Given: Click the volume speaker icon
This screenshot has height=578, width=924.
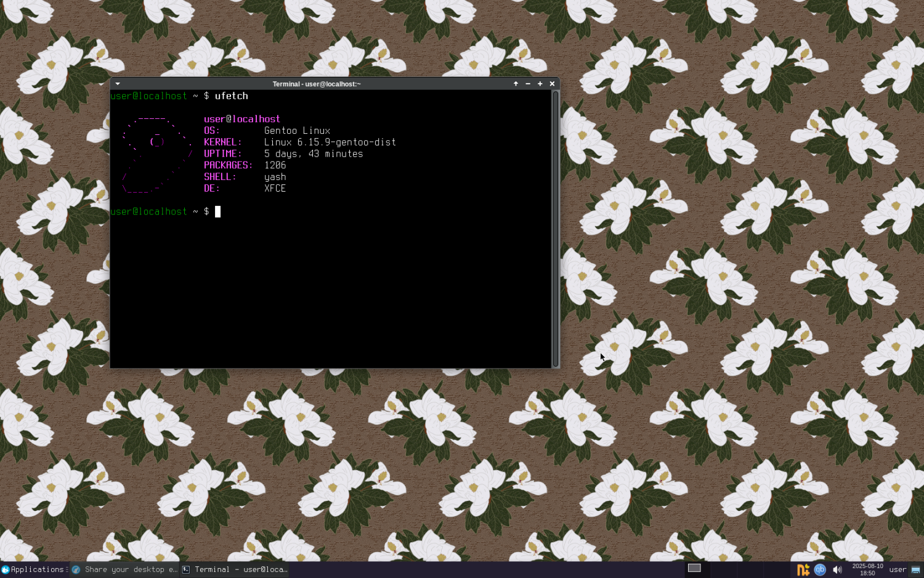Looking at the screenshot, I should coord(837,569).
